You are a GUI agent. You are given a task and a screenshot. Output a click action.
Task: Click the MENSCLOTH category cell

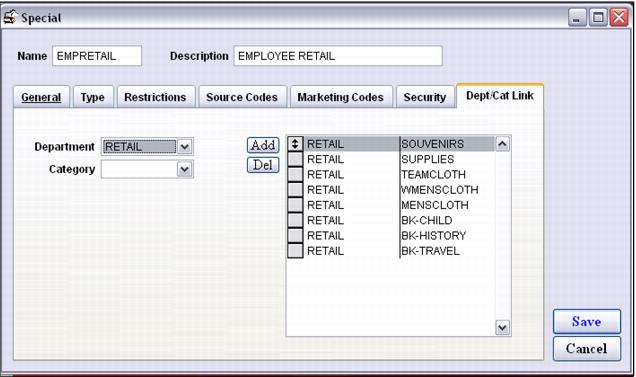pos(447,205)
